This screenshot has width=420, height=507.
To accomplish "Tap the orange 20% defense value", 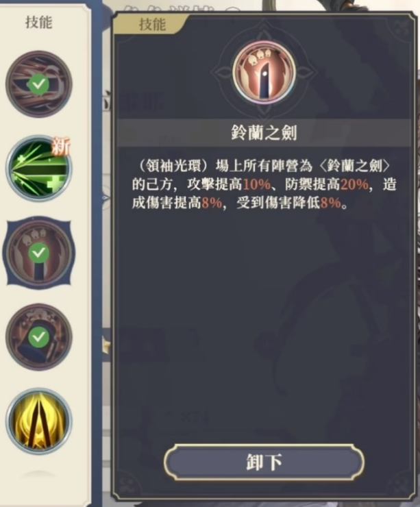I will pos(354,184).
